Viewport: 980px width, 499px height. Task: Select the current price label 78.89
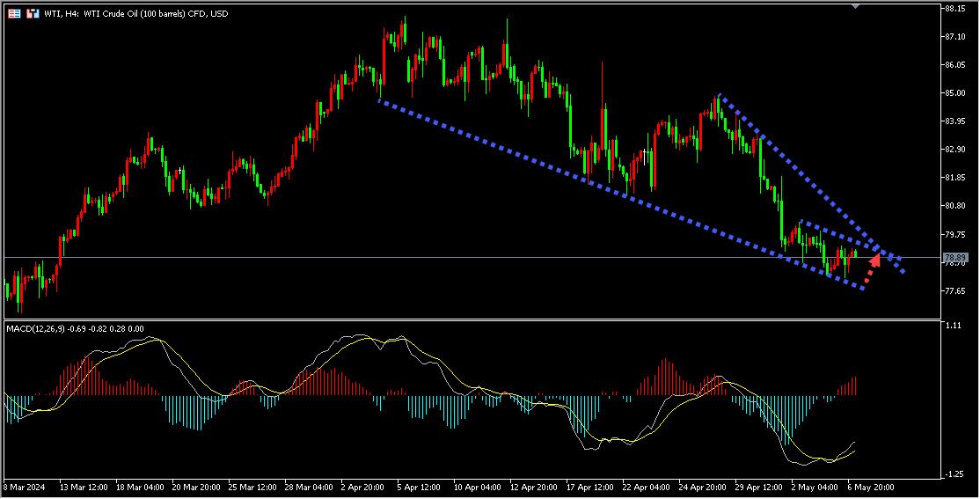(955, 257)
